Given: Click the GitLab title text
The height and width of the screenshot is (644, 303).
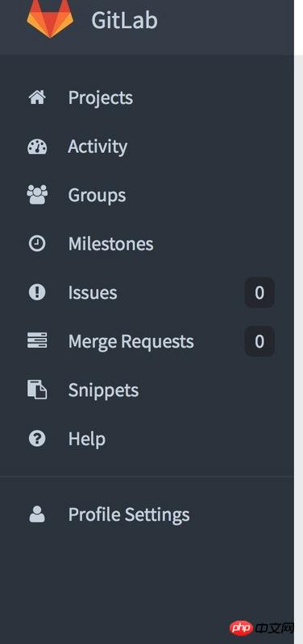Looking at the screenshot, I should pos(125,20).
